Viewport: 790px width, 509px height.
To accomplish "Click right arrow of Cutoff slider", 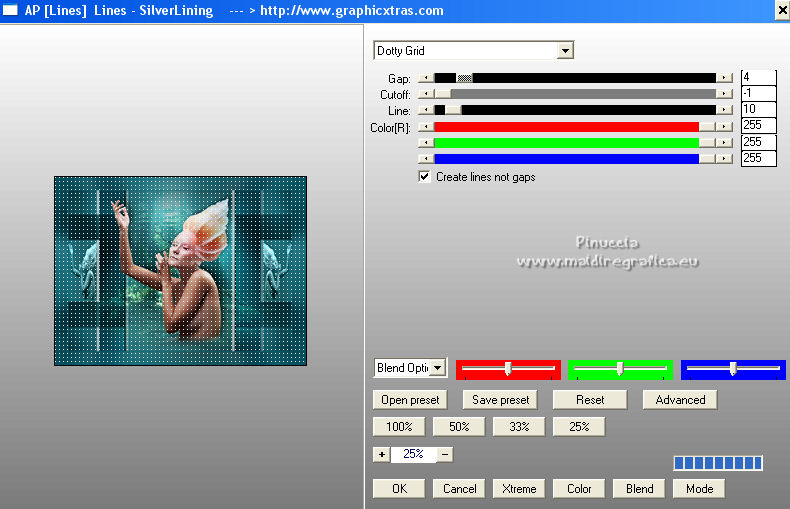I will [x=725, y=94].
